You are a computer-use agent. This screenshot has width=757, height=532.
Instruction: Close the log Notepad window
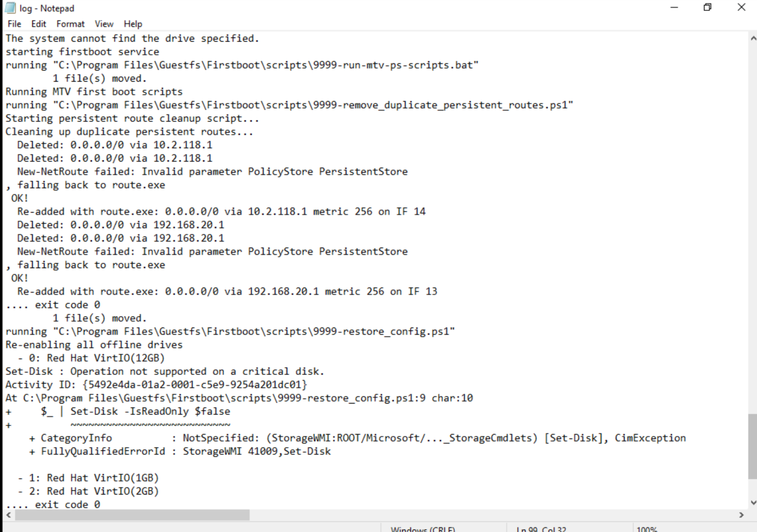(742, 8)
